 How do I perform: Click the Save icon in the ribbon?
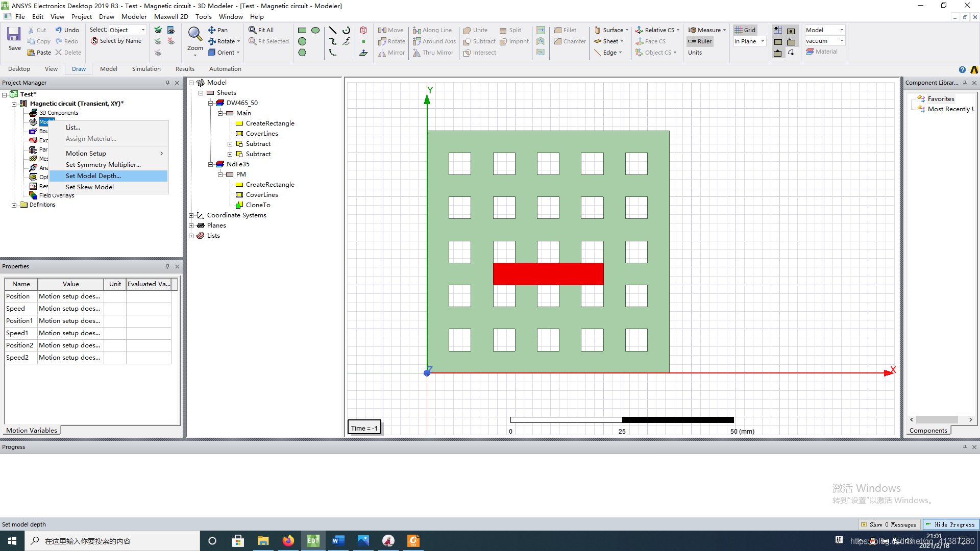click(x=14, y=34)
